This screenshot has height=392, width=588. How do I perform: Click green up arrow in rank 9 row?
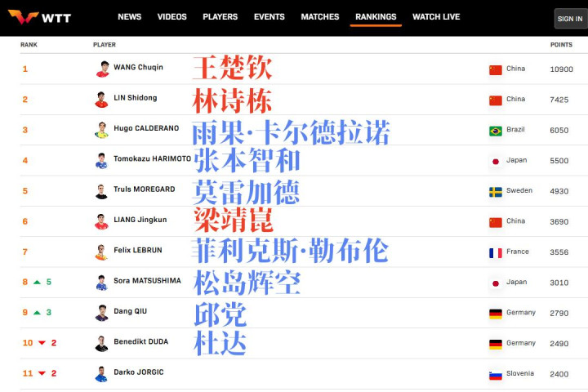[x=37, y=313]
